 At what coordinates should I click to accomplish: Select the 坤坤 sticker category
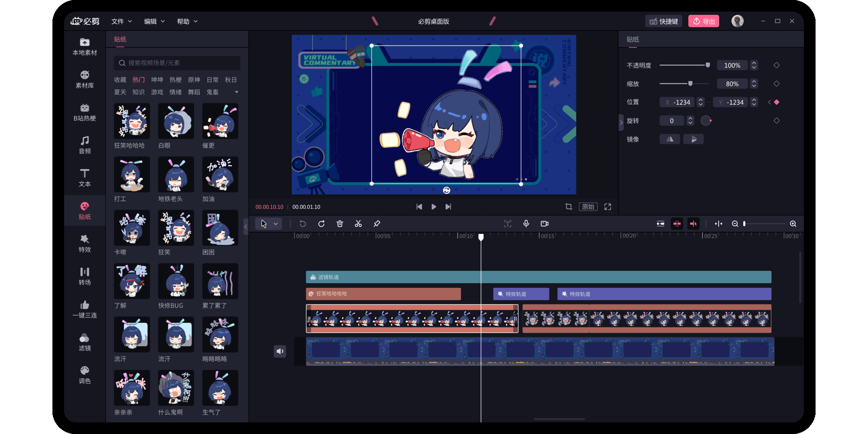click(157, 80)
